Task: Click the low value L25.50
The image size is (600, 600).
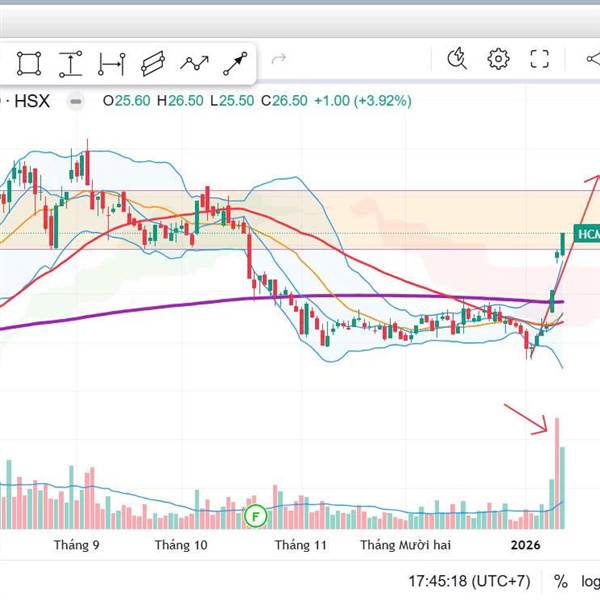Action: (x=232, y=101)
